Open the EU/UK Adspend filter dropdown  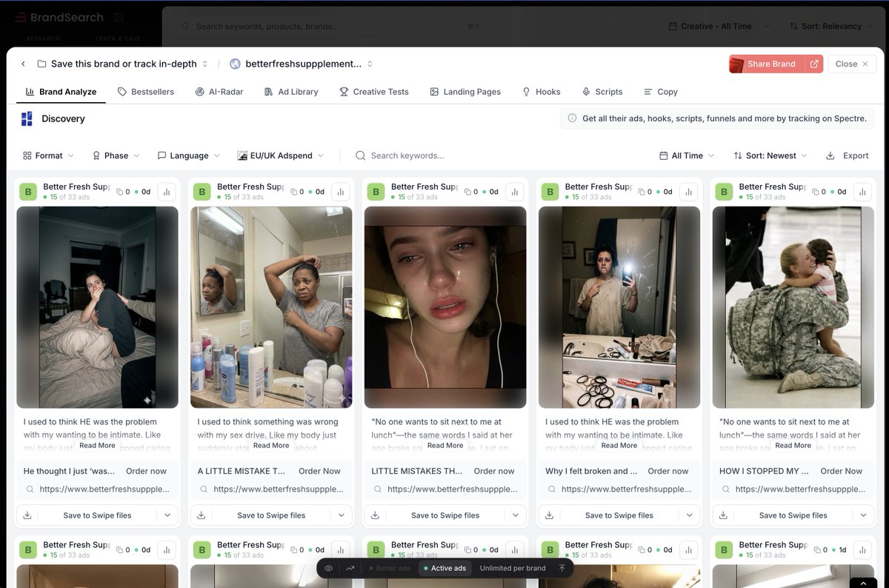[281, 156]
